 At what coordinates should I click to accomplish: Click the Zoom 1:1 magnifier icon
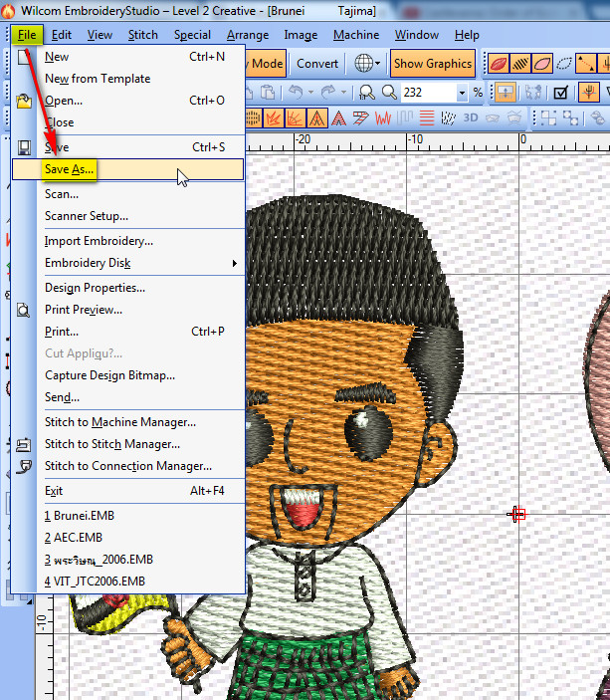tap(367, 93)
